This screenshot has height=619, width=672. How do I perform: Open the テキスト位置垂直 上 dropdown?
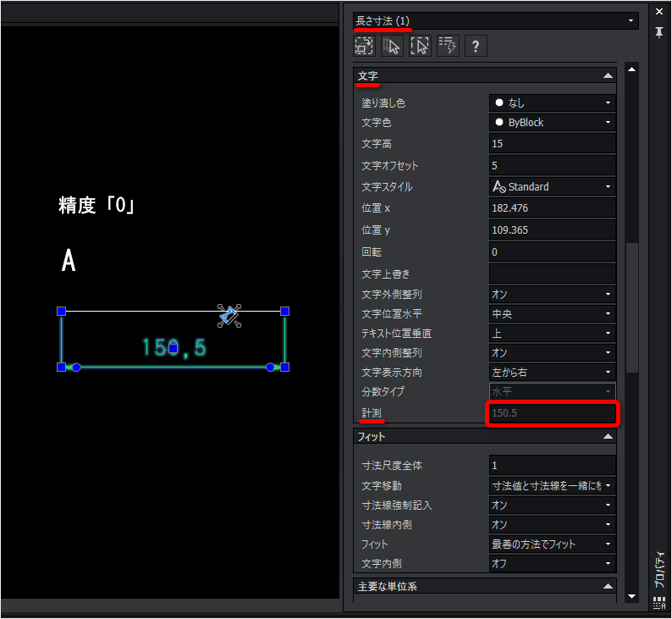tap(553, 334)
